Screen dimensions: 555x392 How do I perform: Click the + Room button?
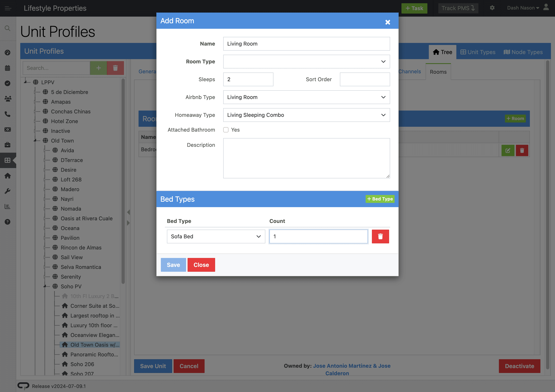515,118
